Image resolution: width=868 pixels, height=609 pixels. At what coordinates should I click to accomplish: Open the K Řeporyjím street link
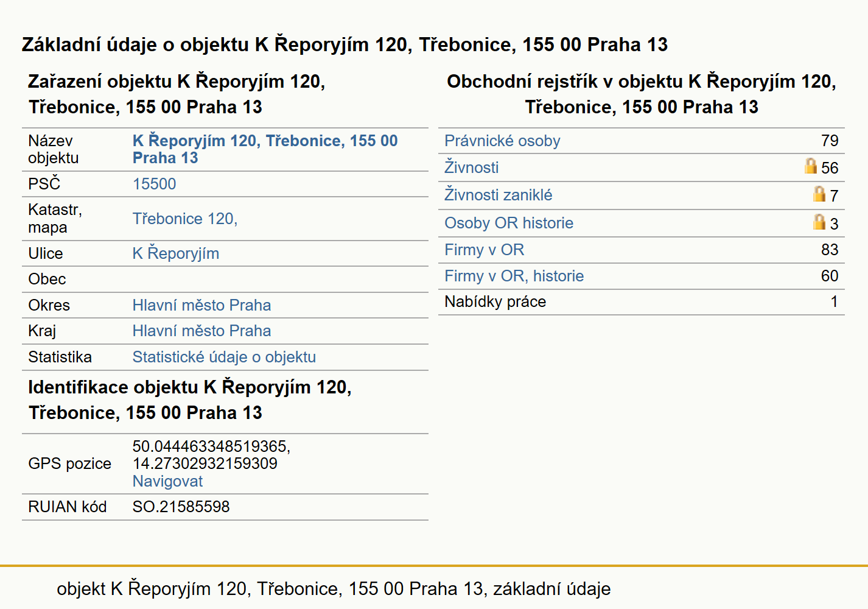(176, 253)
